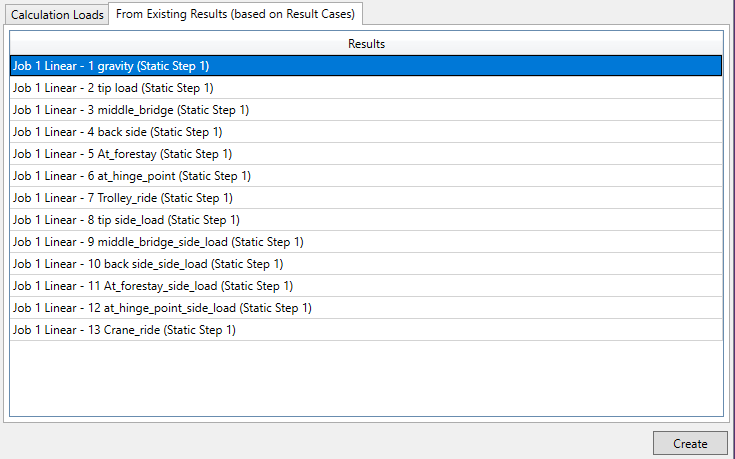Select the 7 Trolley_ride result case
The width and height of the screenshot is (735, 459).
tap(366, 198)
